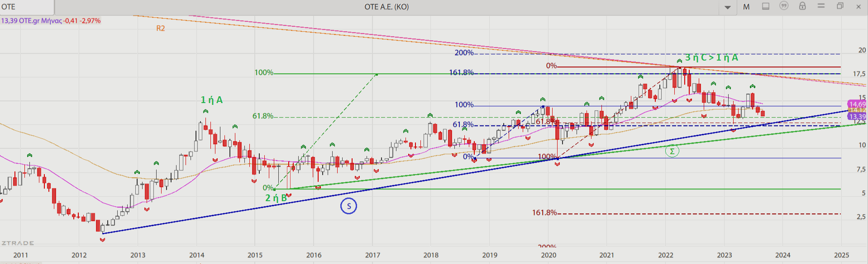Click the 2013 year on time axis
The height and width of the screenshot is (264, 868).
(138, 255)
